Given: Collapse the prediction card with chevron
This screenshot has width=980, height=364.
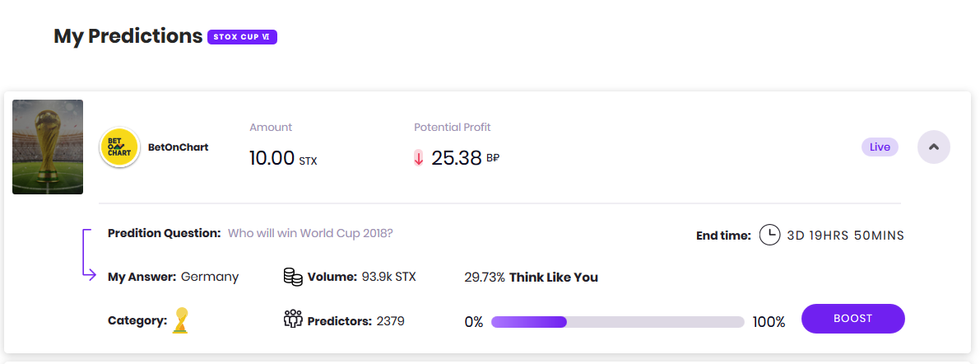Looking at the screenshot, I should tap(933, 147).
